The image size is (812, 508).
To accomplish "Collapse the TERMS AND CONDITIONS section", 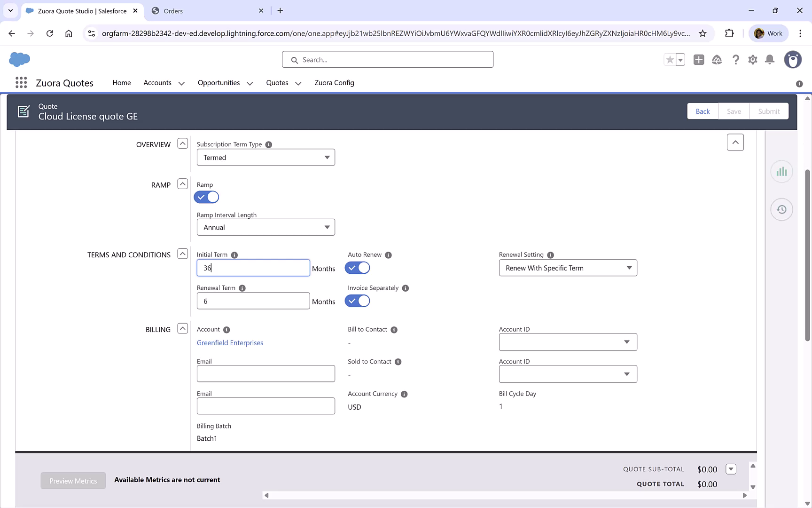I will click(182, 254).
